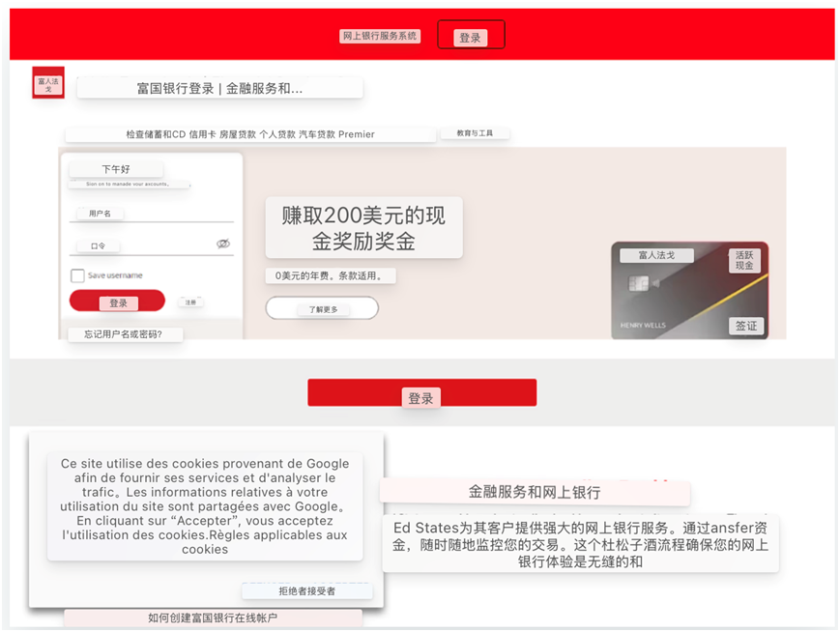Click the wide red 登录 banner button
Viewport: 840px width, 632px height.
pos(422,393)
